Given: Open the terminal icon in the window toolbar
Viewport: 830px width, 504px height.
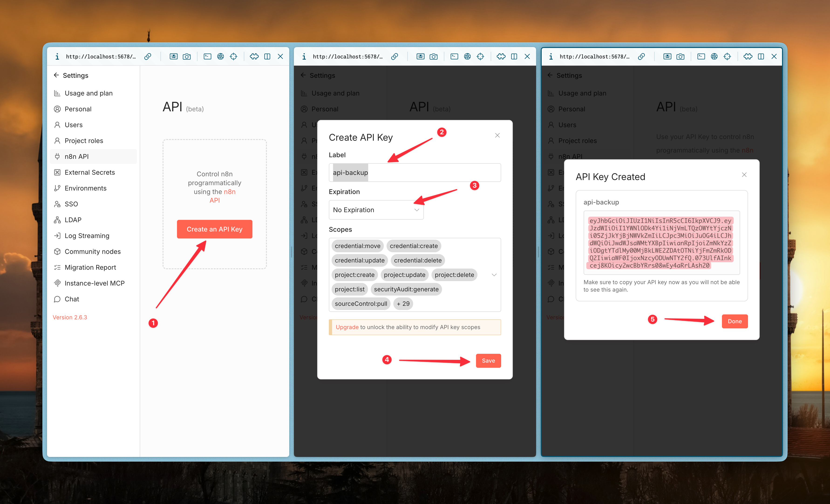Looking at the screenshot, I should (x=207, y=56).
